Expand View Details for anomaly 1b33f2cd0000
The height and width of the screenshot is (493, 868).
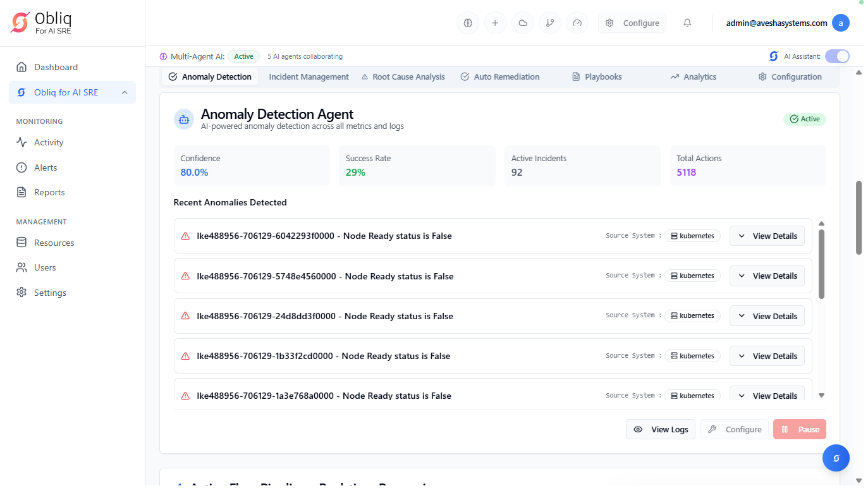(767, 356)
